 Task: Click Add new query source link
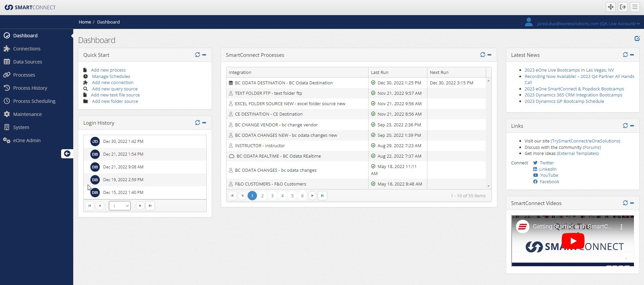click(x=115, y=89)
